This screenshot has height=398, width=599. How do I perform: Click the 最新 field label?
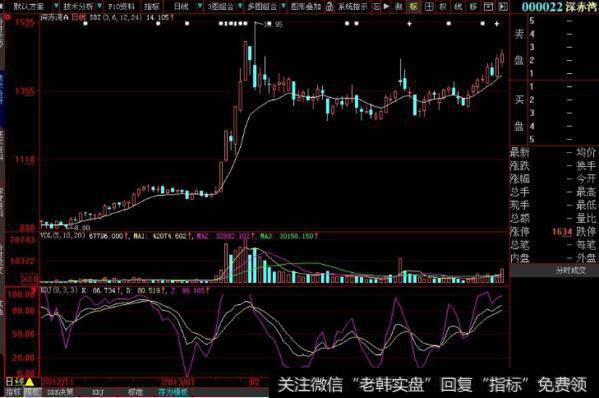(520, 153)
